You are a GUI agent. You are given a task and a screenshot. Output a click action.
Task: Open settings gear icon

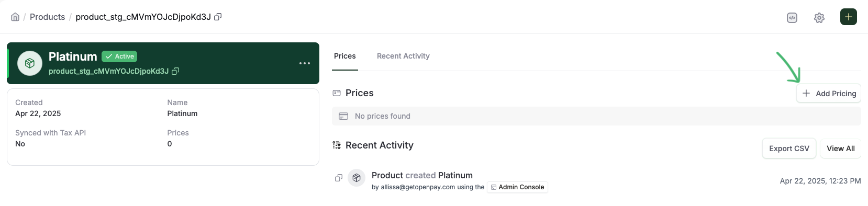[x=819, y=18]
